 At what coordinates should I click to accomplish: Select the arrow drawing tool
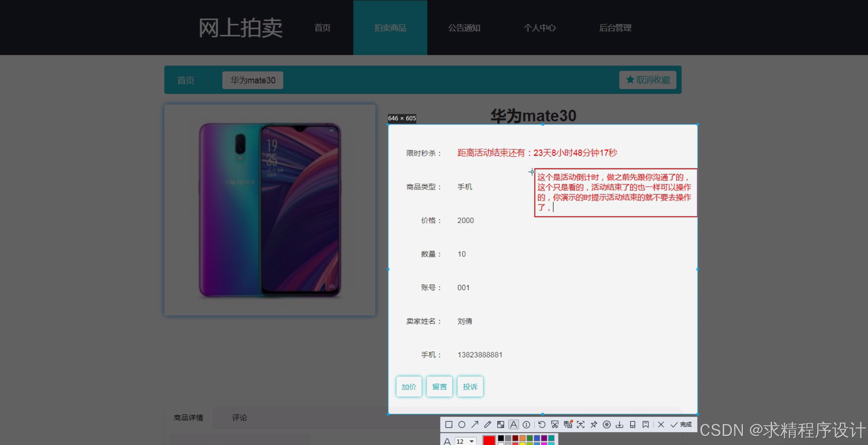[475, 424]
